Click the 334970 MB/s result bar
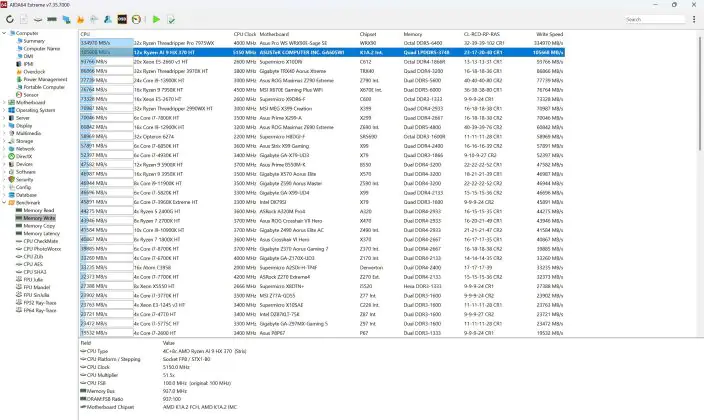Screen dimensions: 704x420 point(106,43)
